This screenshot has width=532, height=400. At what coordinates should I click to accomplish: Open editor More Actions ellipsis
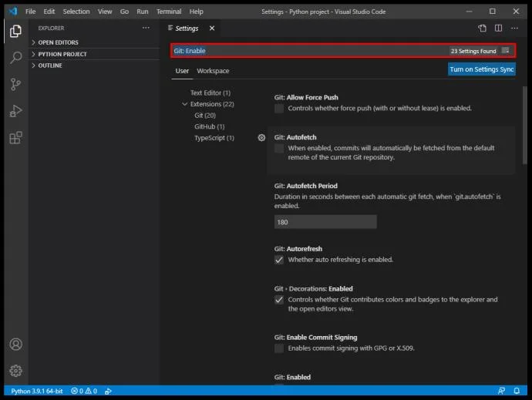click(x=514, y=29)
